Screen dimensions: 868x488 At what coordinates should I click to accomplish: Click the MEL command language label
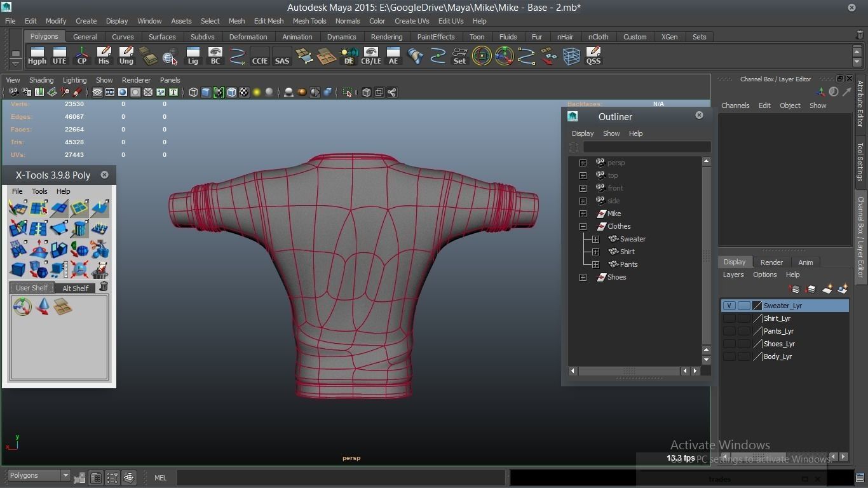point(160,478)
